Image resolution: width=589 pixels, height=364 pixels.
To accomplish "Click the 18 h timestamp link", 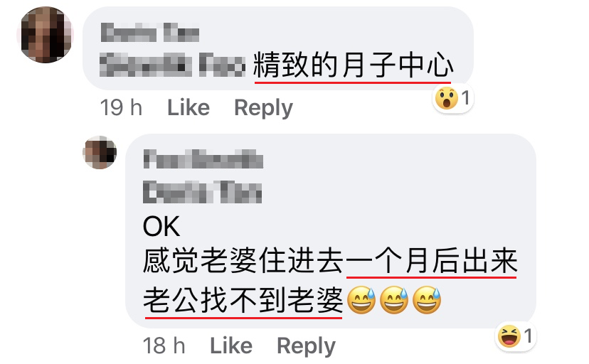I will point(164,346).
